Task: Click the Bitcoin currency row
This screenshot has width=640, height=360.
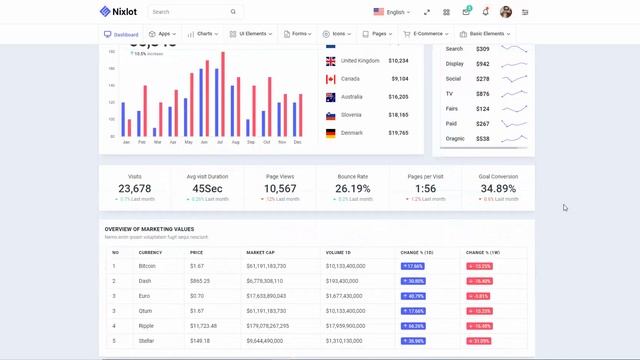Action: tap(317, 266)
